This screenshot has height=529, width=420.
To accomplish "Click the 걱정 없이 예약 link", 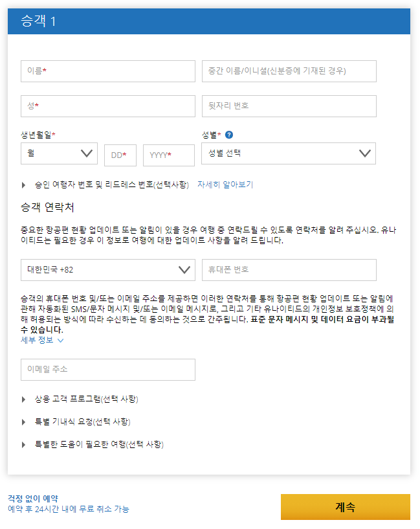I will point(33,499).
